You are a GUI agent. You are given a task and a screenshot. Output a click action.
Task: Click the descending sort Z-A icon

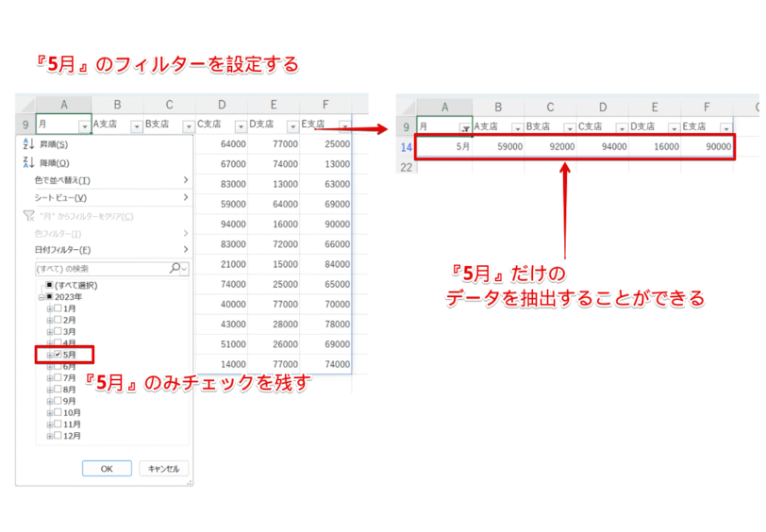28,162
